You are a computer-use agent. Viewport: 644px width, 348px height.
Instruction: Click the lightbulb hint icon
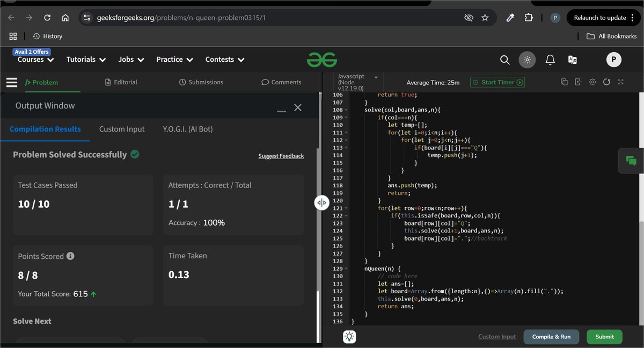[x=349, y=337]
